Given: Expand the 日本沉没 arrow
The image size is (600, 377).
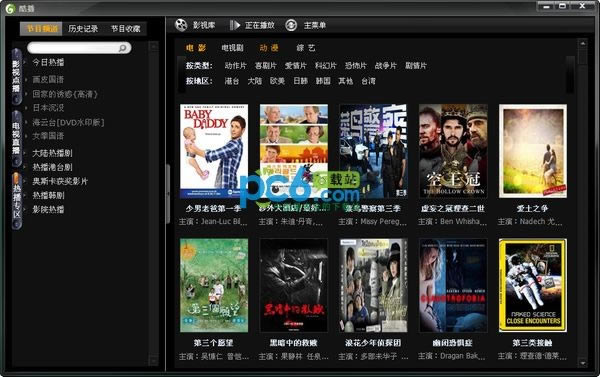Looking at the screenshot, I should (26, 108).
